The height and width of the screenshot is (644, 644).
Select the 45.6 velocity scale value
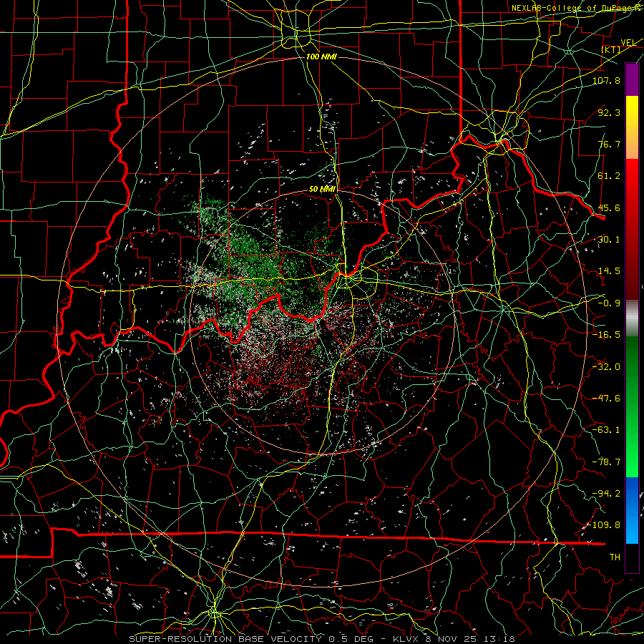pyautogui.click(x=609, y=208)
